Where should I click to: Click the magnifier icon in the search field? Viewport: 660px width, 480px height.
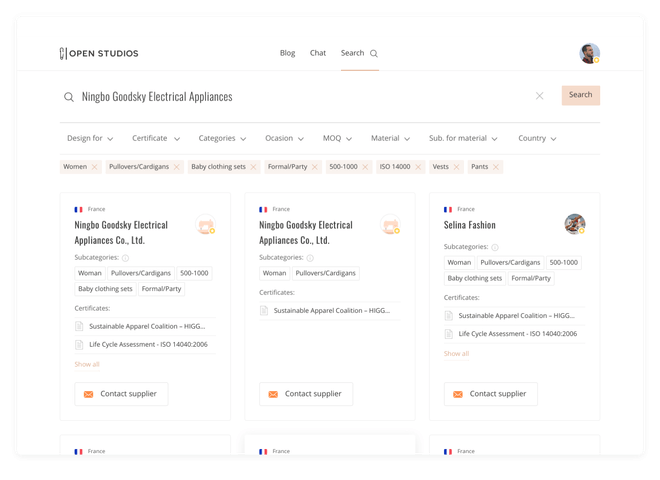[69, 97]
